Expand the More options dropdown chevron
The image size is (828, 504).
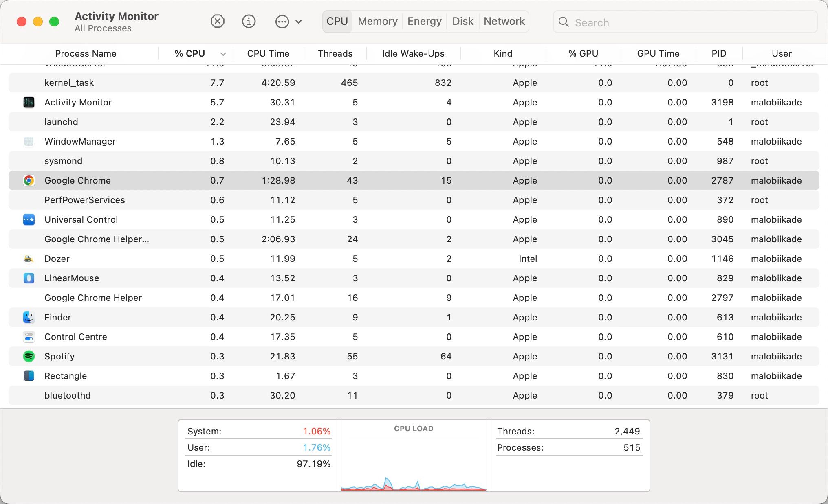[x=299, y=22]
